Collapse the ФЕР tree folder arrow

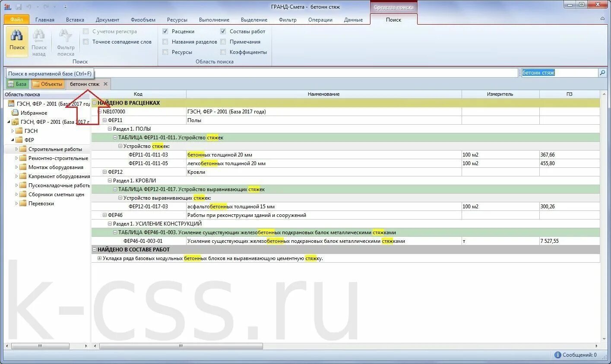(13, 140)
